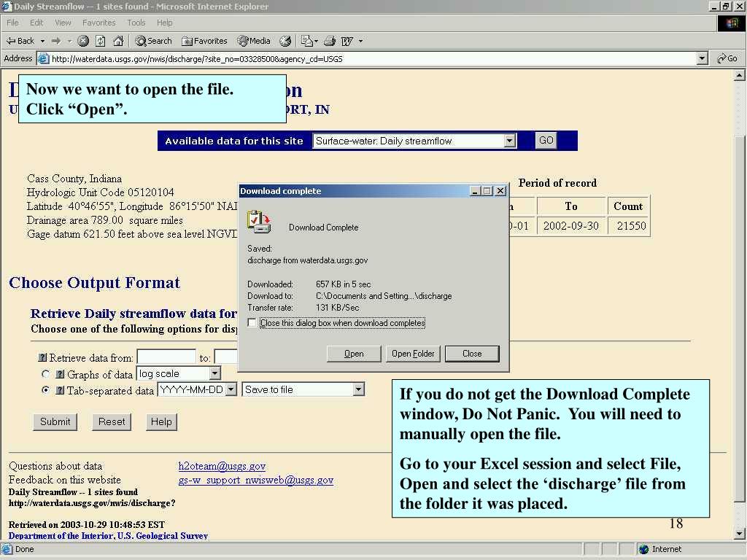Click the Reset button
Image resolution: width=747 pixels, height=560 pixels.
(112, 421)
